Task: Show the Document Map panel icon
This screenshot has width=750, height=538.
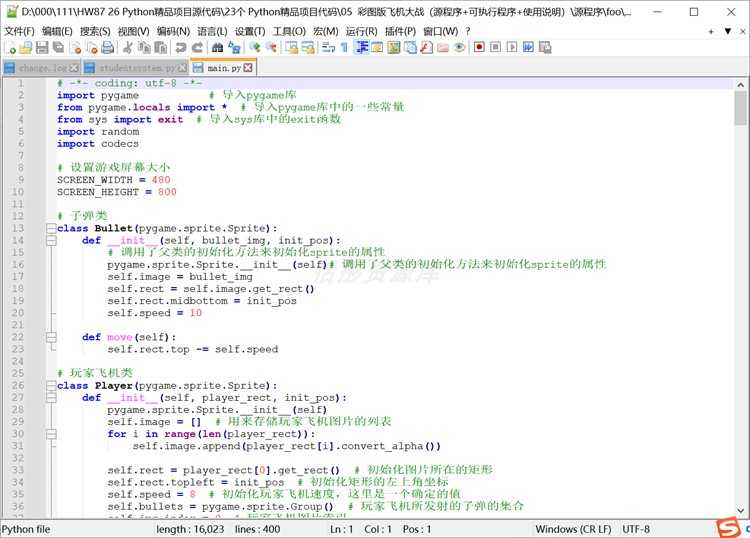Action: pos(394,47)
